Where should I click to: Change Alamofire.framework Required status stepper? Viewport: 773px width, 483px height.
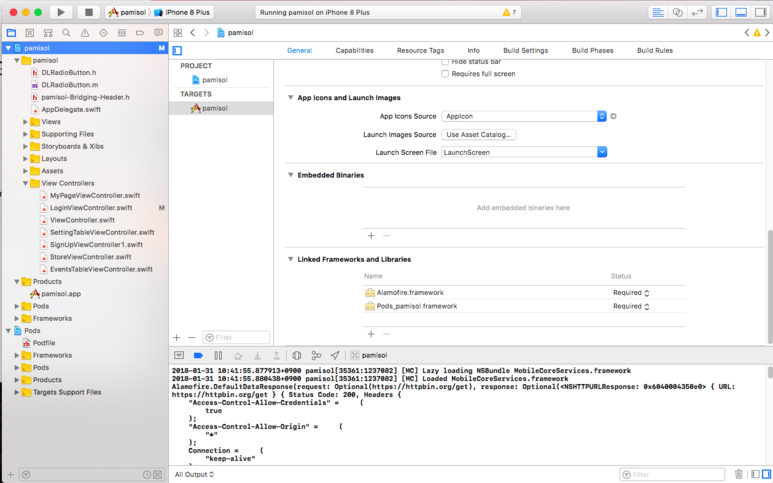646,293
